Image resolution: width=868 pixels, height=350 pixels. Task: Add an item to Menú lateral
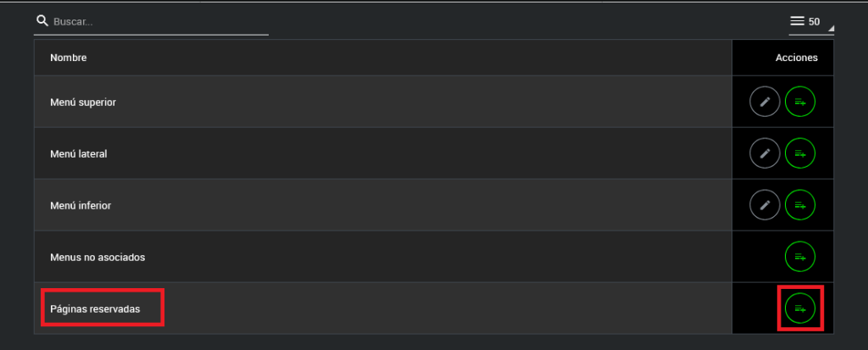[800, 153]
